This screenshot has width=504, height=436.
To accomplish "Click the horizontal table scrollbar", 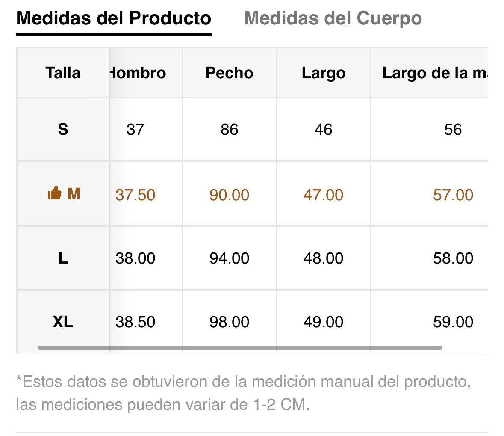I will tap(240, 347).
